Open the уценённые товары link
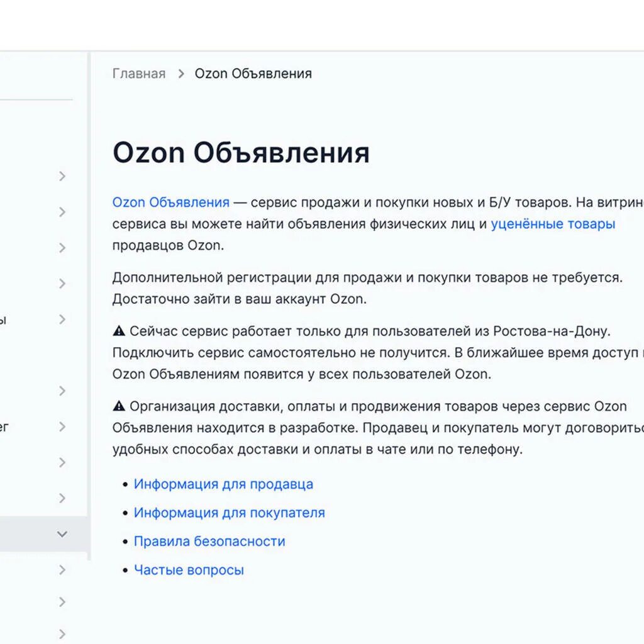The image size is (644, 644). coord(553,224)
